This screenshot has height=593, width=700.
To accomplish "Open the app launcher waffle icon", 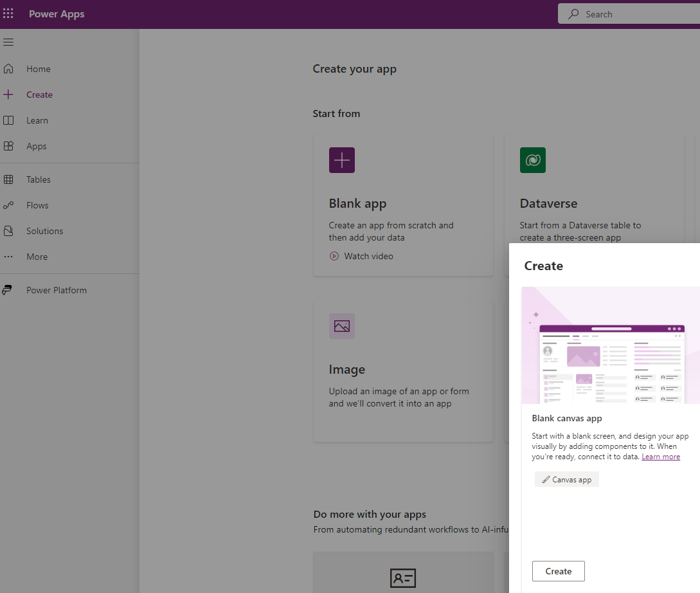I will tap(8, 14).
